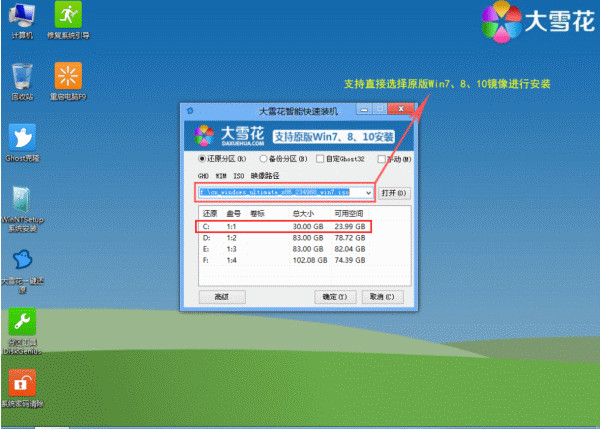
Task: Open WinNTSetup 系统安装 icon
Action: click(x=22, y=209)
